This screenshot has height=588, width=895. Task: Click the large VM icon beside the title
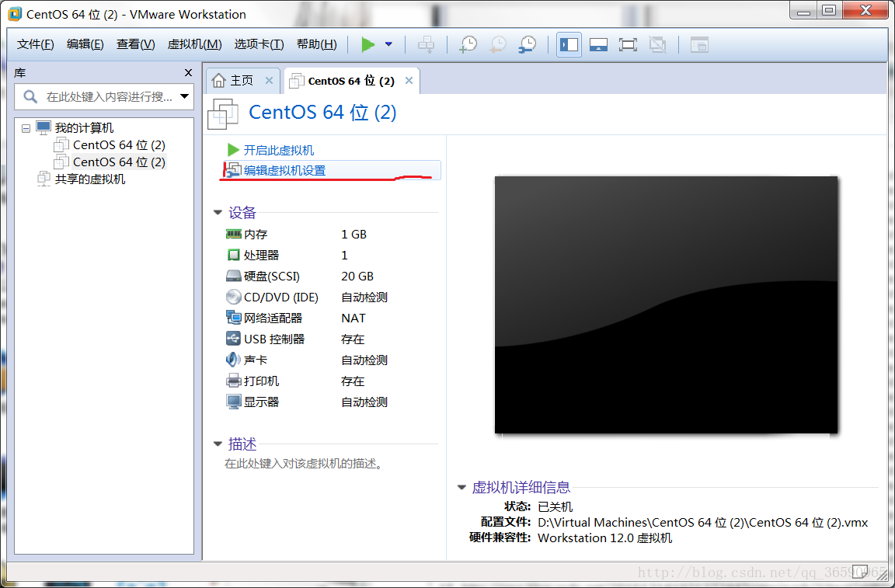click(223, 113)
